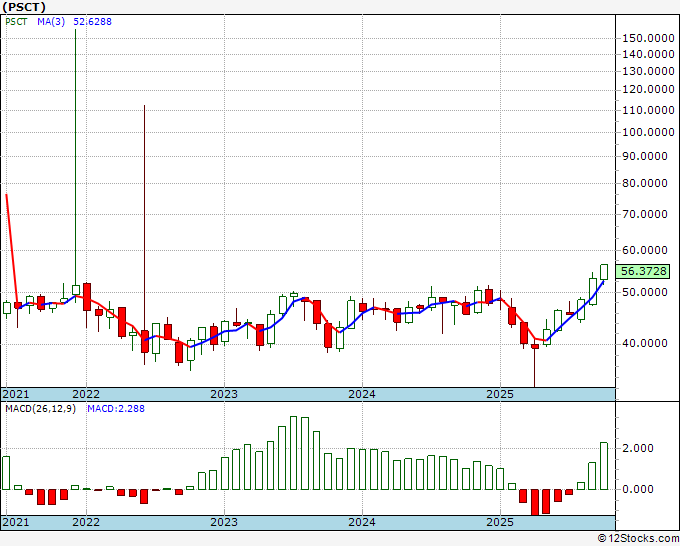This screenshot has height=546, width=680.
Task: Click the tallest MACD histogram bar in 2023
Action: click(x=293, y=453)
